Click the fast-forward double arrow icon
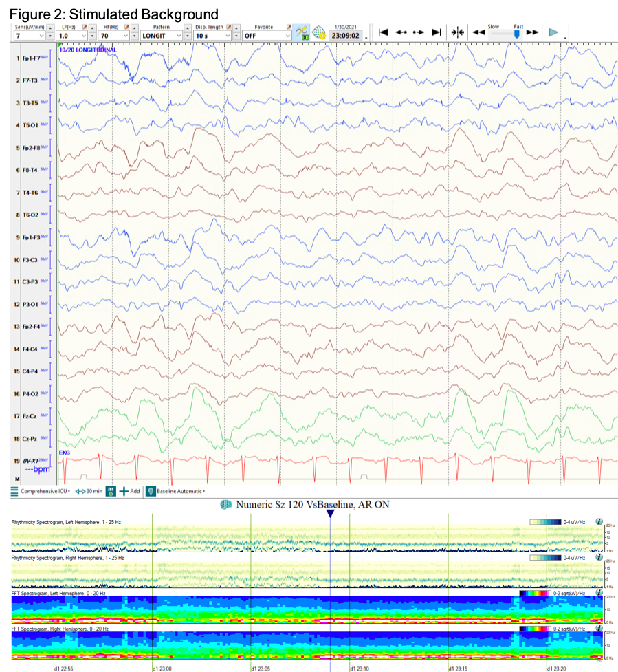This screenshot has width=618, height=672. [532, 32]
